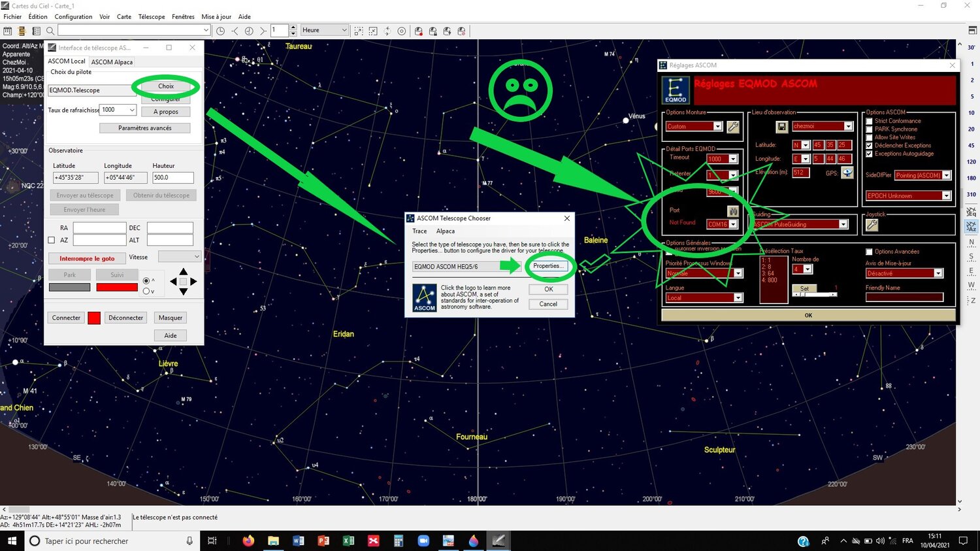Open Excel from the taskbar

point(348,541)
